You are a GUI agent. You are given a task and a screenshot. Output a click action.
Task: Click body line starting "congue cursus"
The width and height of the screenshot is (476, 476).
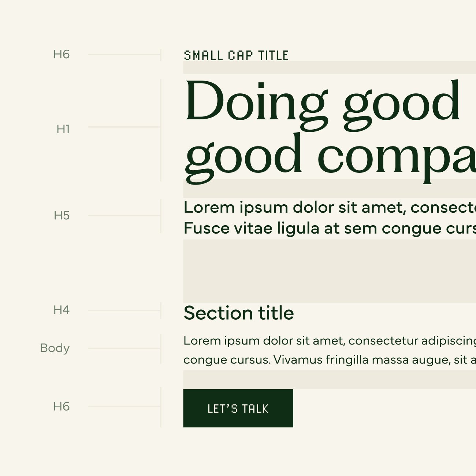[330, 360]
